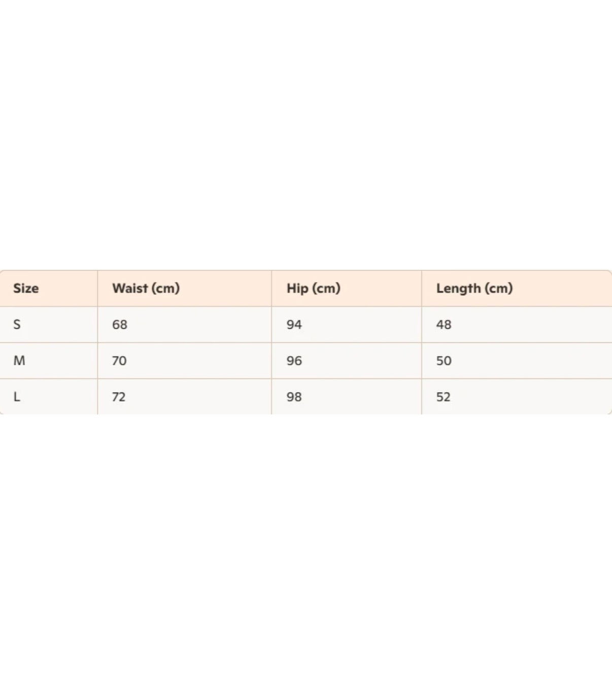Click the Hip (cm) column header
612x700 pixels.
click(314, 288)
